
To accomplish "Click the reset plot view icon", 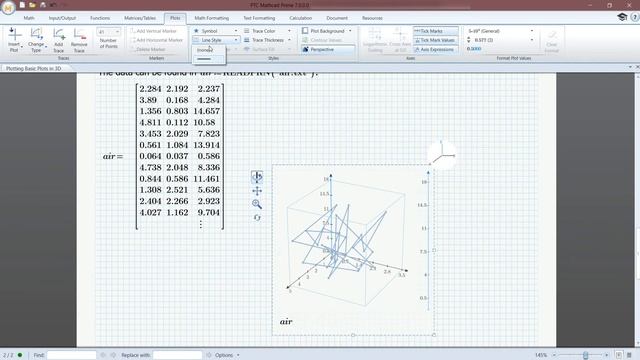I will point(257,218).
